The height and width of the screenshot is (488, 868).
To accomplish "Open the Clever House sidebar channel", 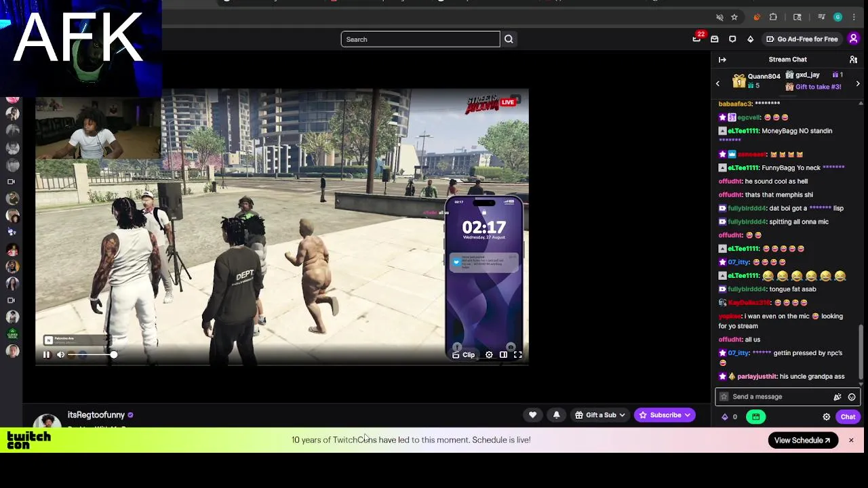I will (x=12, y=333).
